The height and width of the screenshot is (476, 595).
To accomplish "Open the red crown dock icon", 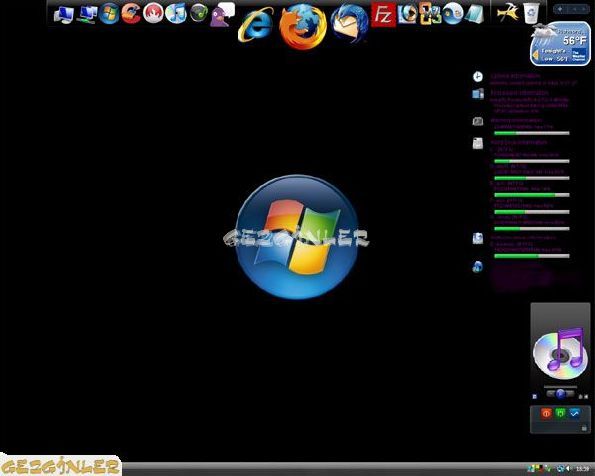I will pos(153,13).
